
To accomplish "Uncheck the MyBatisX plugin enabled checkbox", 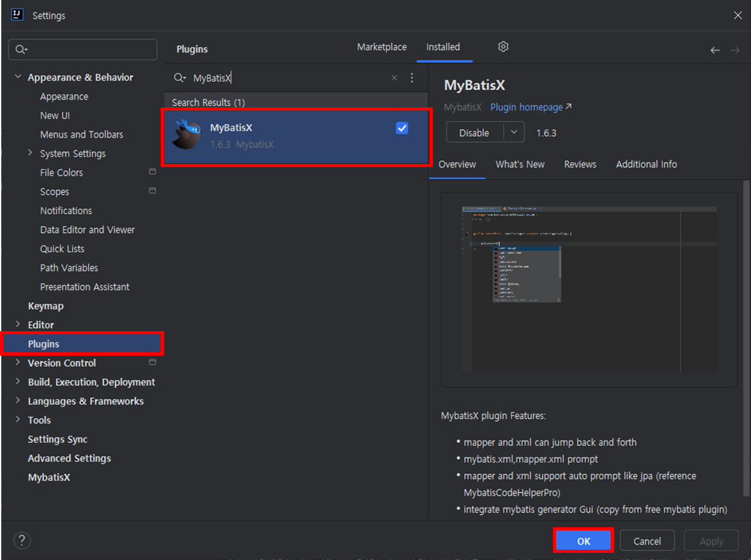I will (402, 128).
